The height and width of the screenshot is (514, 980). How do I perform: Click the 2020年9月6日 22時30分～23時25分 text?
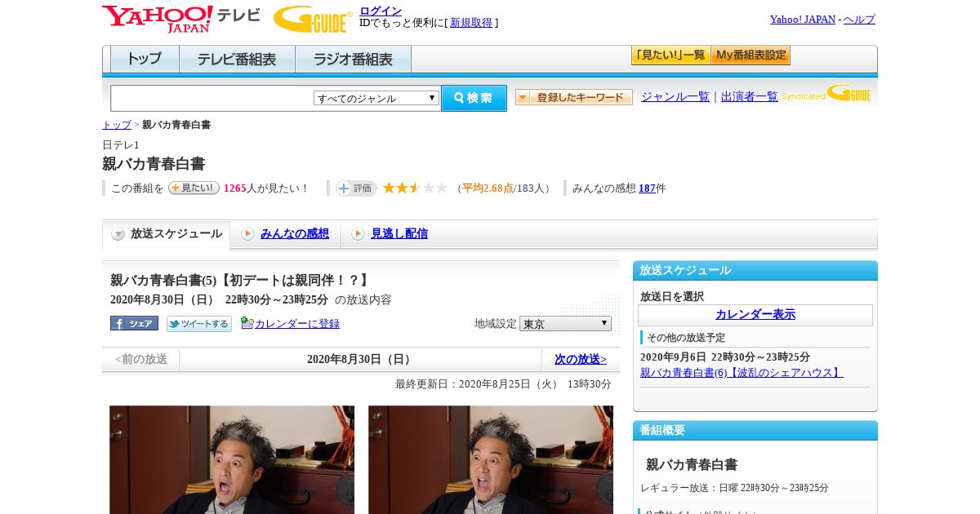tap(725, 357)
